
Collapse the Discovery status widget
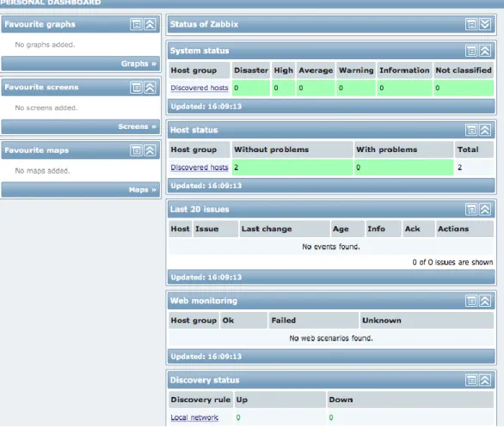coord(485,380)
